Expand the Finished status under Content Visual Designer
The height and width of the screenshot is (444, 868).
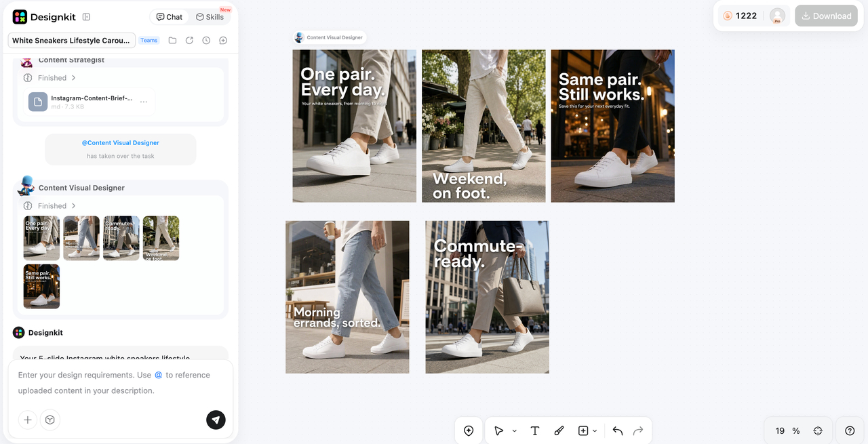pos(50,206)
